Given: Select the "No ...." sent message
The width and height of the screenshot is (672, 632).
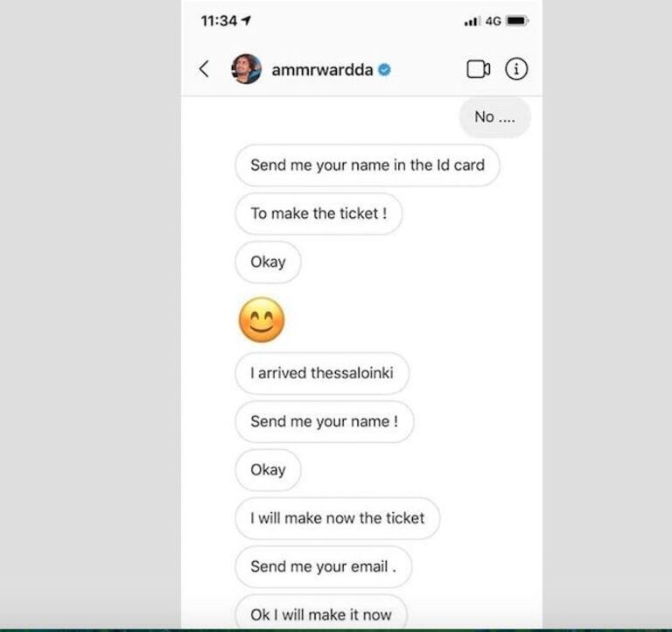Looking at the screenshot, I should 494,116.
